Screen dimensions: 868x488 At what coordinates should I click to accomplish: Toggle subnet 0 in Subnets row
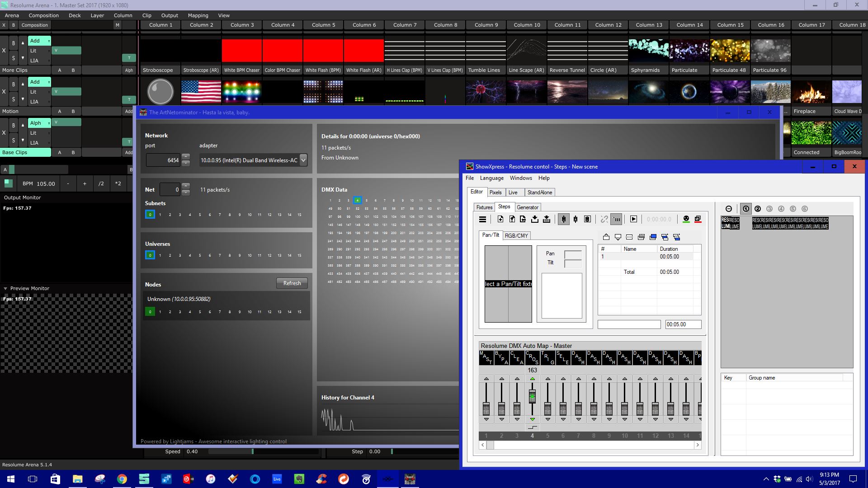[x=150, y=215]
